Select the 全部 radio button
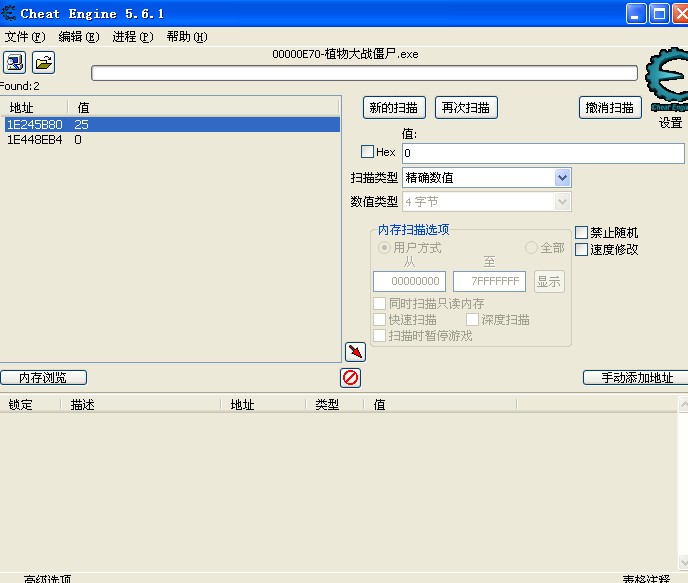 tap(531, 248)
